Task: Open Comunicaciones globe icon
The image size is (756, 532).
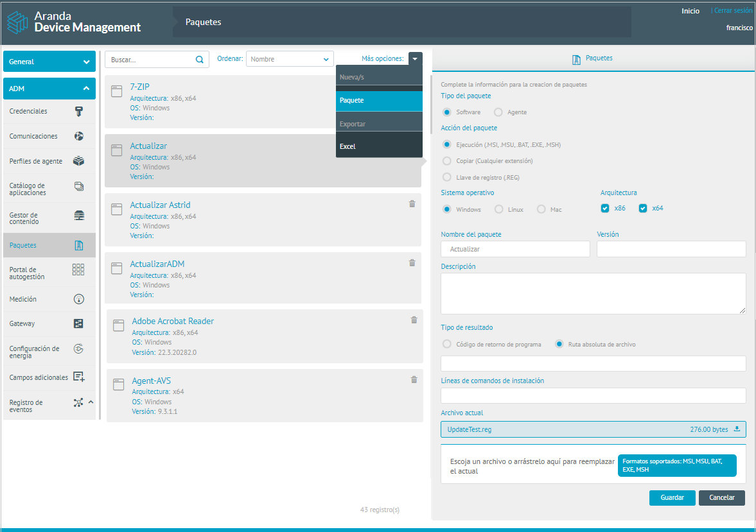Action: (x=79, y=137)
